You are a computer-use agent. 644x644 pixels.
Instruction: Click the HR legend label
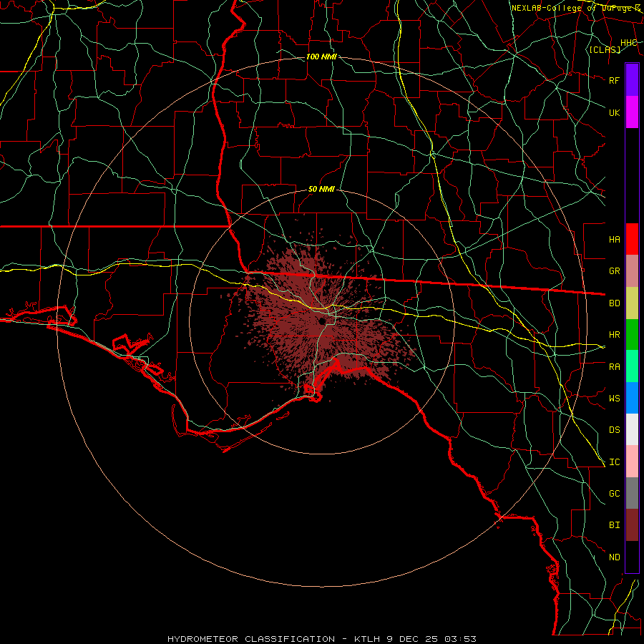(614, 335)
